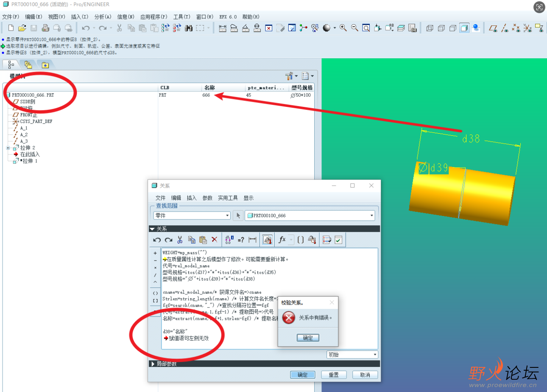Open the undo history dropdown arrow
Screen dimensions: 547x392
pyautogui.click(x=93, y=28)
